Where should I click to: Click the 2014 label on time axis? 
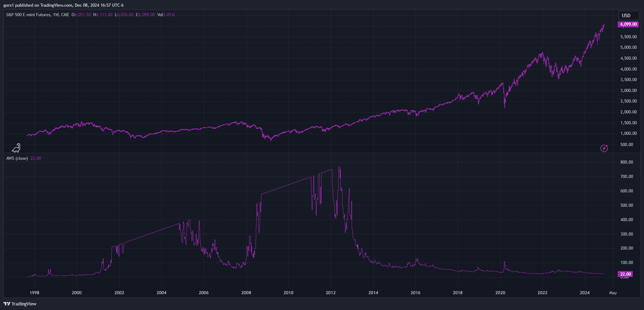373,293
